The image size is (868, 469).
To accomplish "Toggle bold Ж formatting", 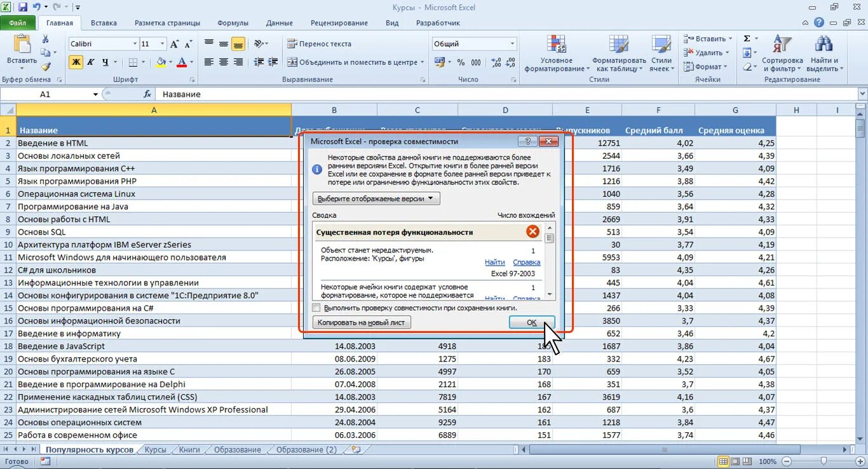I will pyautogui.click(x=76, y=62).
